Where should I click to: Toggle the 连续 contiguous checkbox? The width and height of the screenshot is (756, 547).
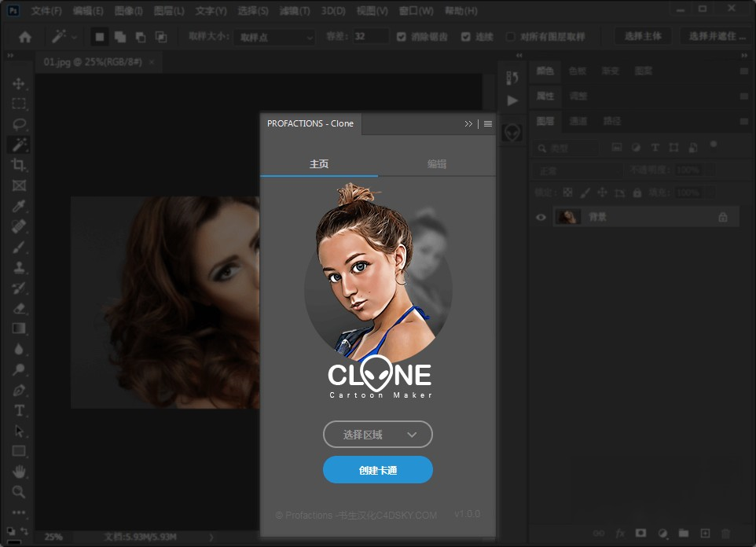click(x=465, y=37)
